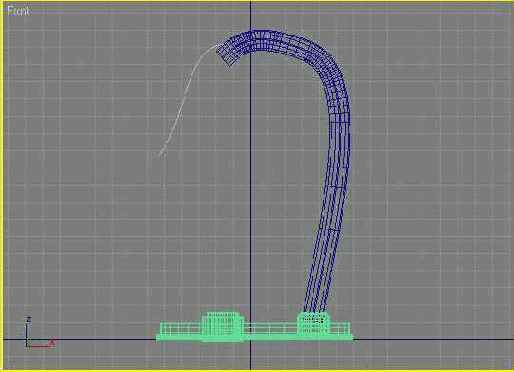Click the left railing section of green base

tap(181, 329)
